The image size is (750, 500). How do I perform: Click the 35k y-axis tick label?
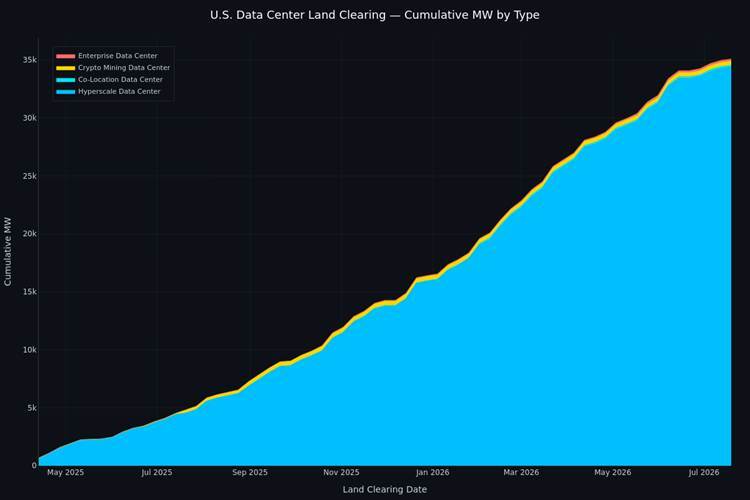30,60
